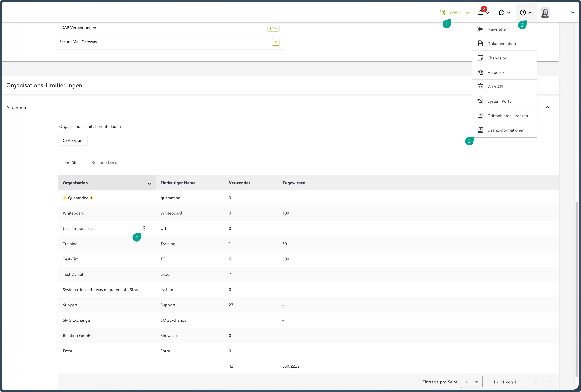Click the Global organisation tree icon
This screenshot has height=392, width=581.
[x=443, y=13]
